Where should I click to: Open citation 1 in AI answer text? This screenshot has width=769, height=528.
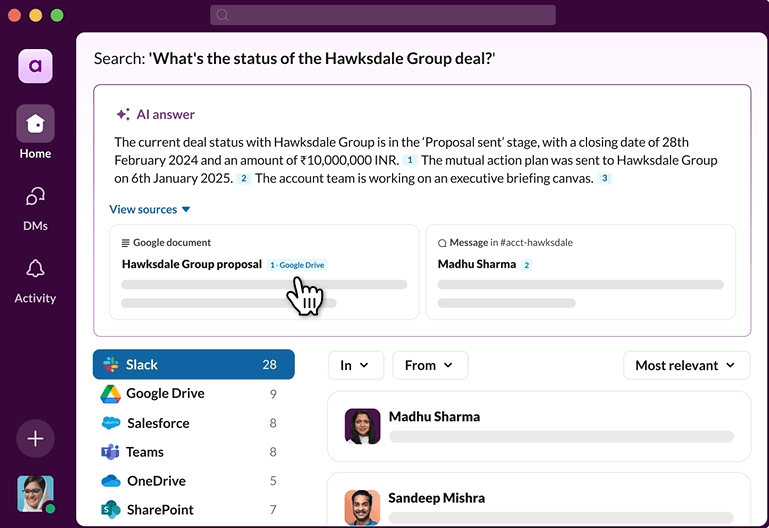coord(410,160)
